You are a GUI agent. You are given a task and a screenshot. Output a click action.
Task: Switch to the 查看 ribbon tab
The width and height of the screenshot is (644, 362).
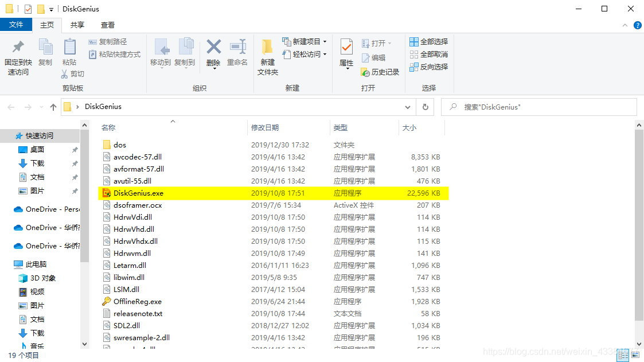108,25
